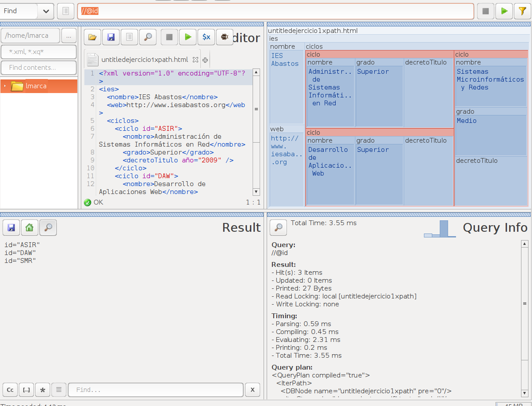This screenshot has width=532, height=406.
Task: Close the result search bar with the X button
Action: 252,390
